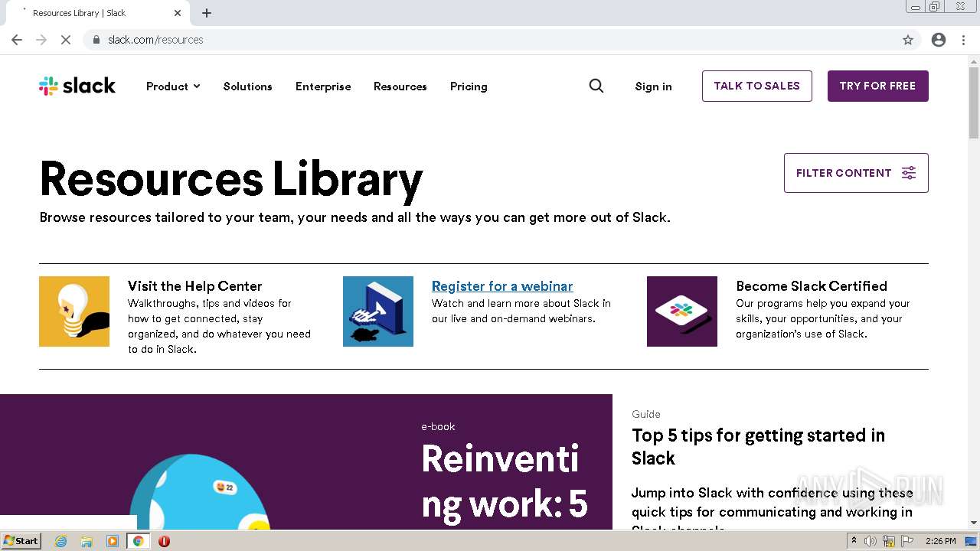Click the page vertical scrollbar thumb

click(974, 102)
